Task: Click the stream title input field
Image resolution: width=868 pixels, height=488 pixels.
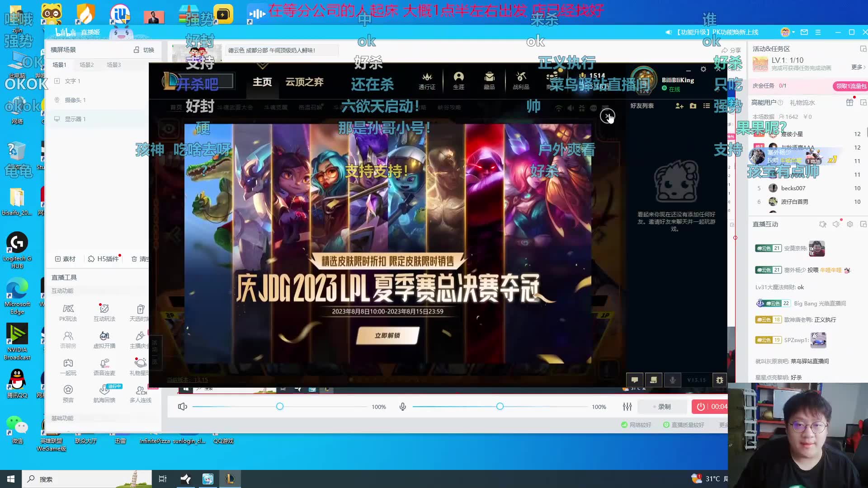Action: (x=282, y=50)
